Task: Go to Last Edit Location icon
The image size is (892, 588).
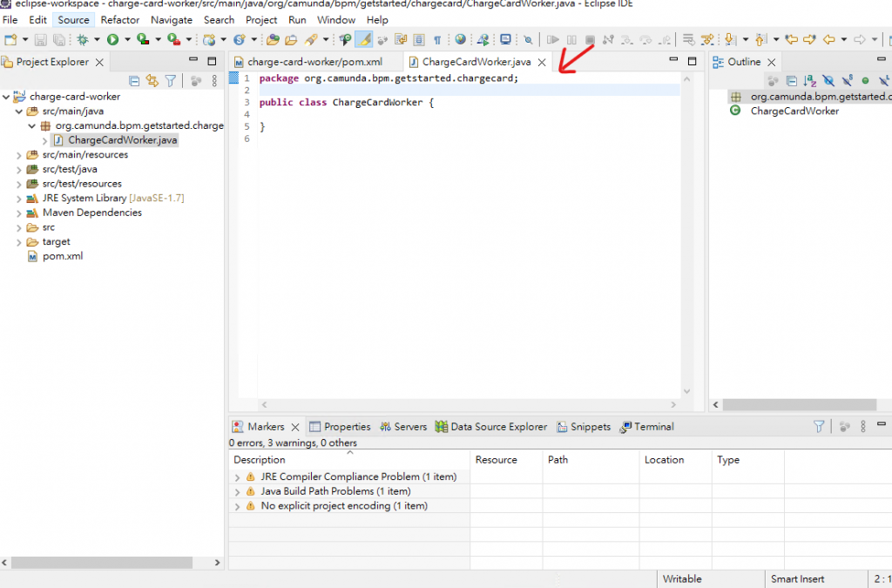Action: pos(791,40)
